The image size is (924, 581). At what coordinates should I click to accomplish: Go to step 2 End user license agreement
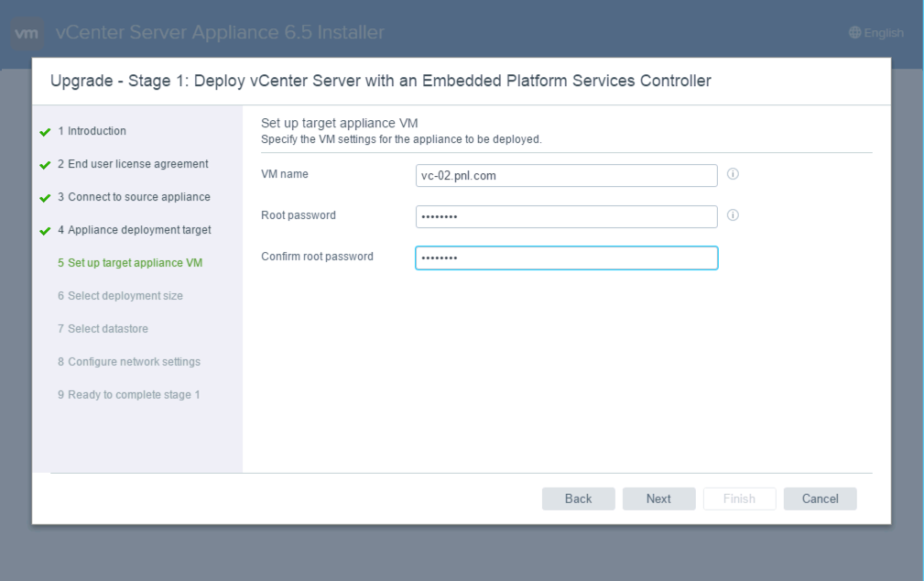point(133,164)
